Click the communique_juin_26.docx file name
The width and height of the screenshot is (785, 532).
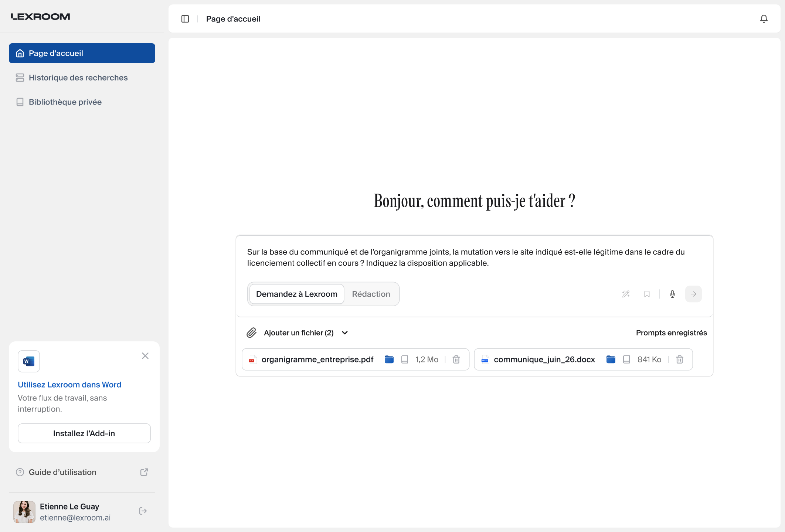544,359
